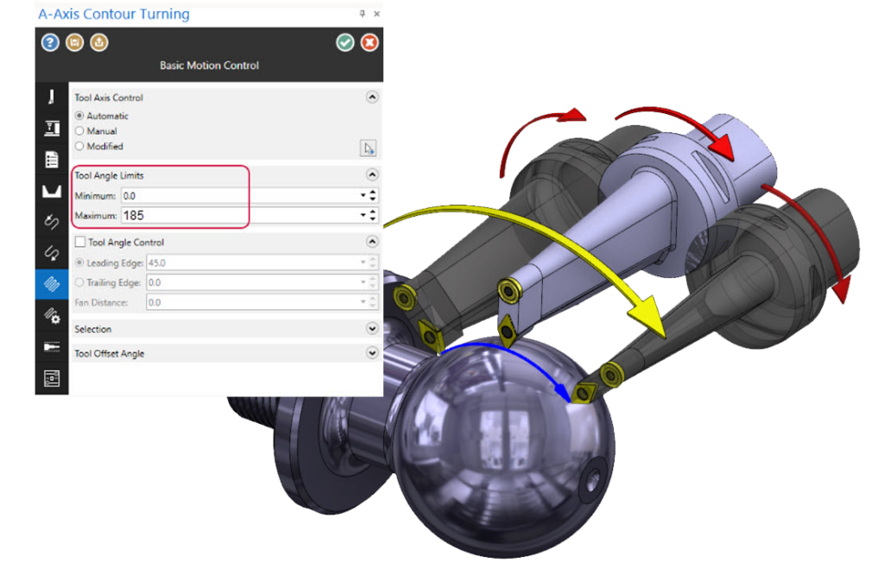Open the motion settings page with gear icon

51,315
